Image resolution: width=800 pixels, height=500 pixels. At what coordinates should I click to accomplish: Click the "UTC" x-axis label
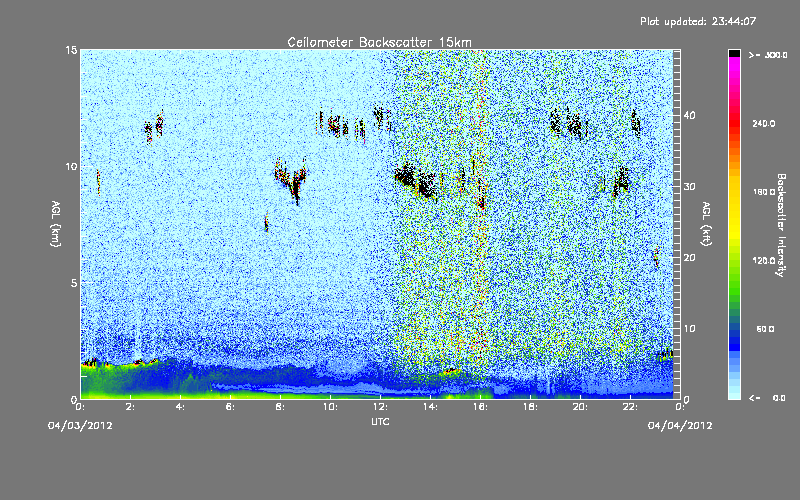(380, 421)
